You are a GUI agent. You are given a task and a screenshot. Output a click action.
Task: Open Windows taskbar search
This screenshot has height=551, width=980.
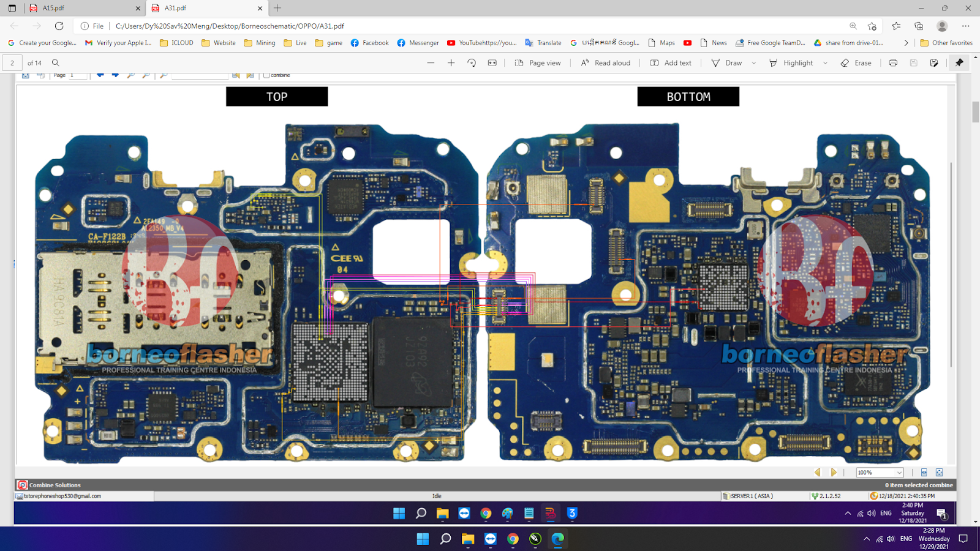[445, 539]
